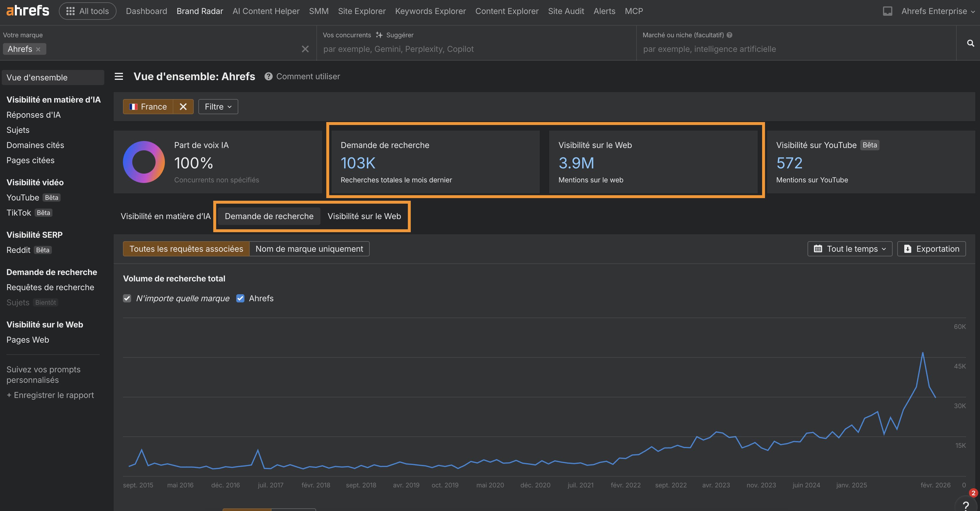Screen dimensions: 980x511
Task: Open Site Explorer in top navigation
Action: tap(362, 11)
